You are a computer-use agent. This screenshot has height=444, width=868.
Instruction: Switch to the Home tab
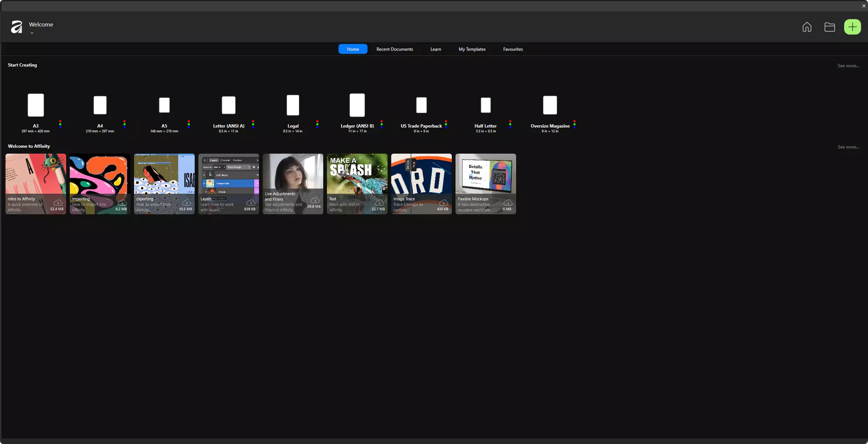click(x=353, y=49)
